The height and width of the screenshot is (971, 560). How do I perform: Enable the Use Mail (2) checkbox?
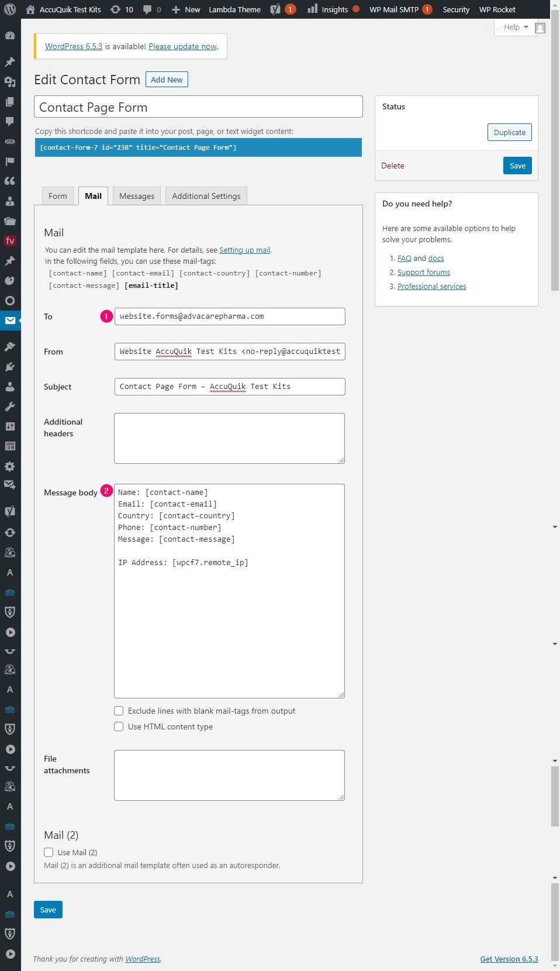(x=49, y=852)
